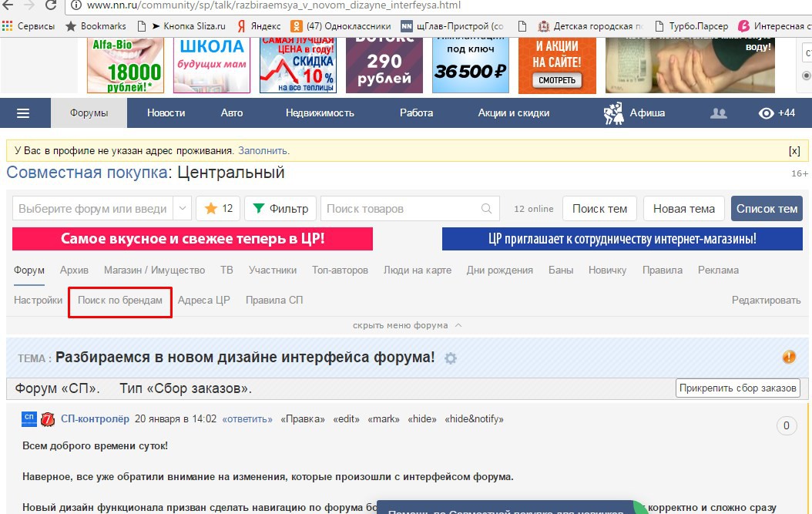Expand the forum selection dropdown arrow
Screen dimensions: 812x514
(183, 208)
